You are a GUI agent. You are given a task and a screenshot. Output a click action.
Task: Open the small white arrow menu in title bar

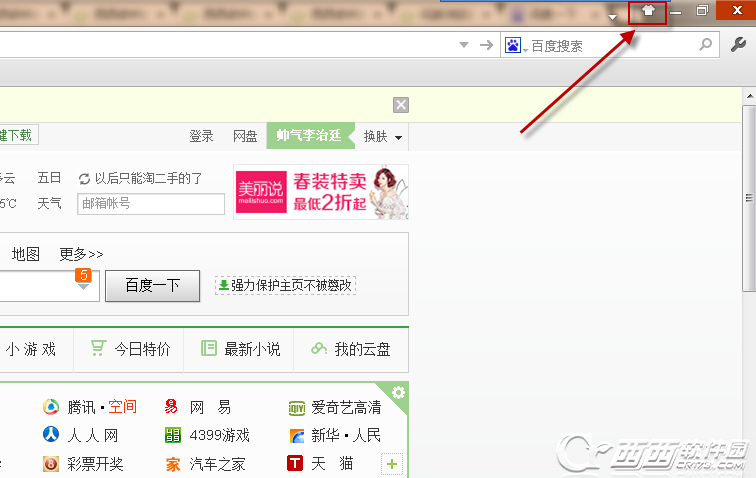coord(612,17)
